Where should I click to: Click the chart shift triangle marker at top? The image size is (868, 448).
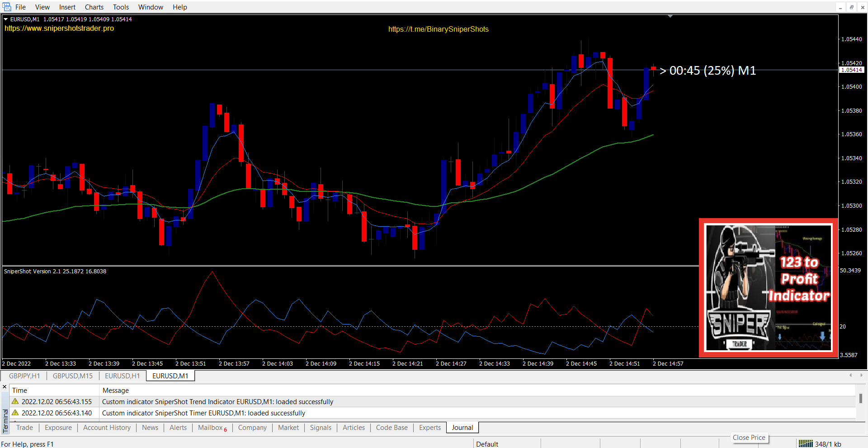(670, 16)
